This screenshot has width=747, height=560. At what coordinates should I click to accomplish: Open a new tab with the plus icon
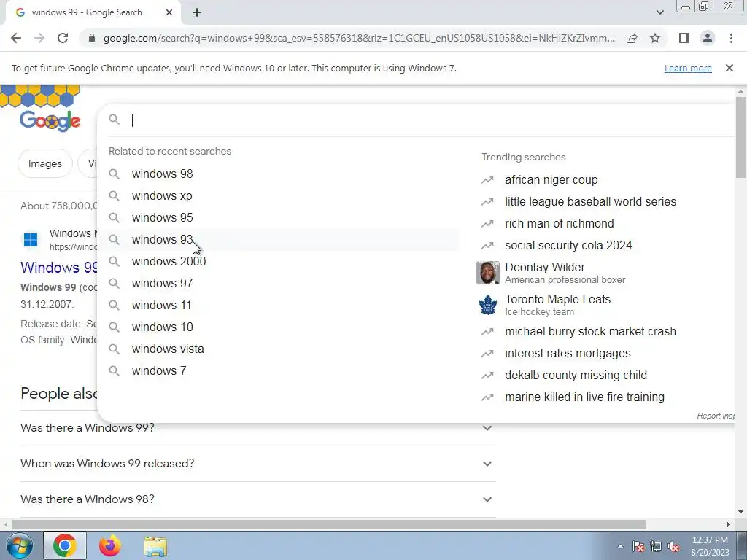pyautogui.click(x=197, y=13)
